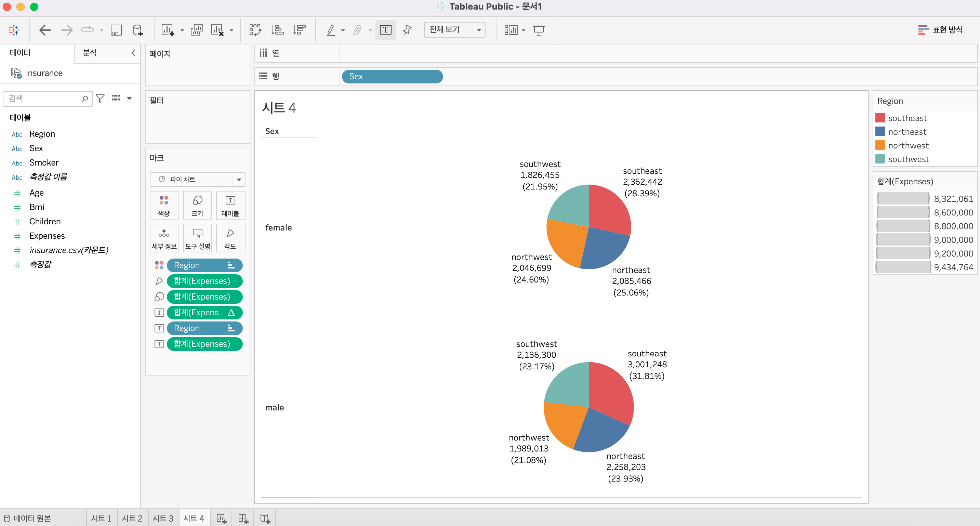Sort descending using toolbar icon
The width and height of the screenshot is (980, 526).
tap(300, 30)
